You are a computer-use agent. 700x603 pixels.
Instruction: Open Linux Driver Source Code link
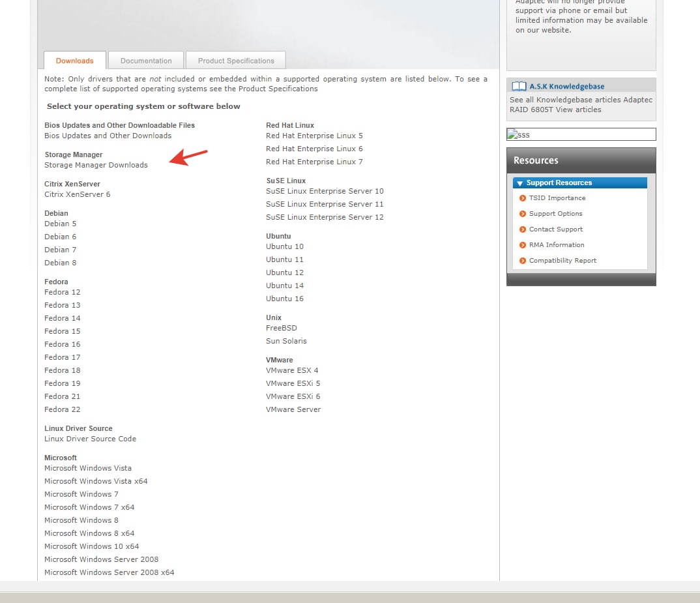(90, 439)
